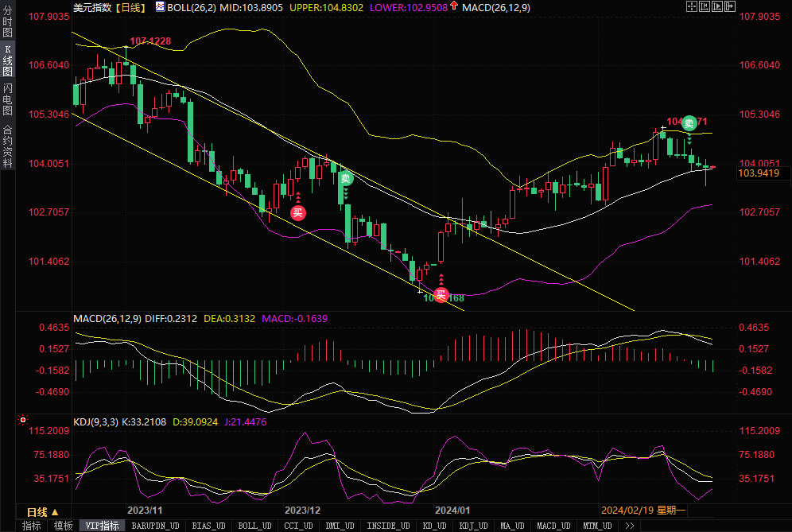Click the 指标 tab at bottom left
The height and width of the screenshot is (532, 792).
point(31,526)
